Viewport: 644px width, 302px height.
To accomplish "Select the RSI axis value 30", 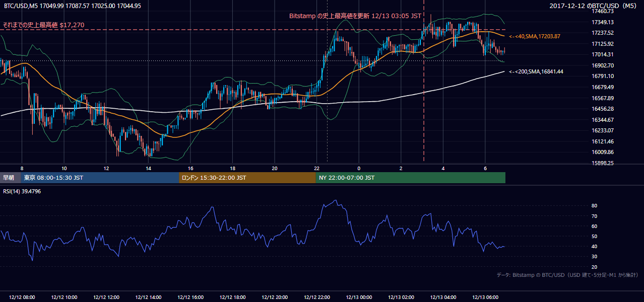I will pos(594,257).
